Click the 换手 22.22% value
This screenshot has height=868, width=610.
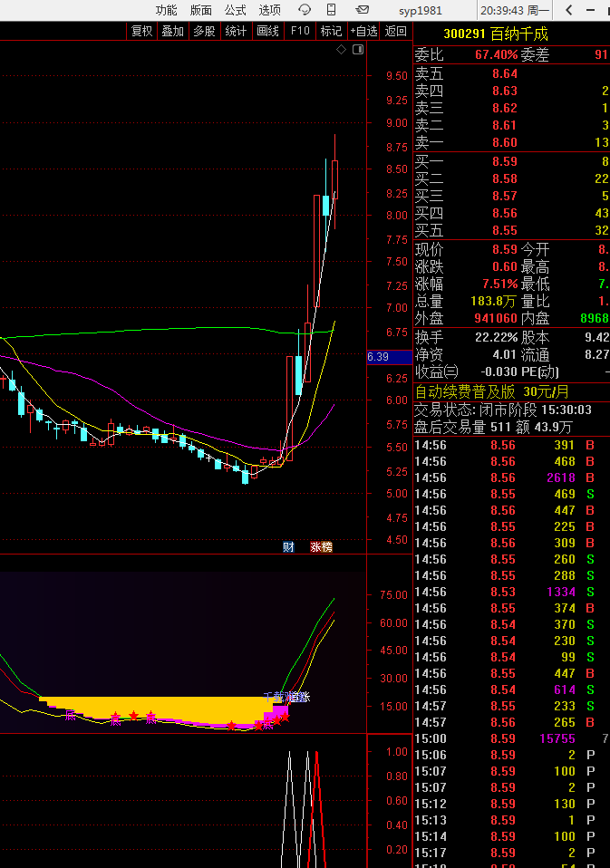[497, 337]
